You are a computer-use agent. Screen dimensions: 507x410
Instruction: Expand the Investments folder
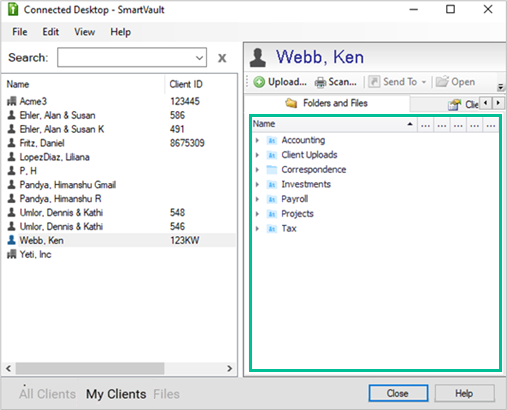point(257,184)
